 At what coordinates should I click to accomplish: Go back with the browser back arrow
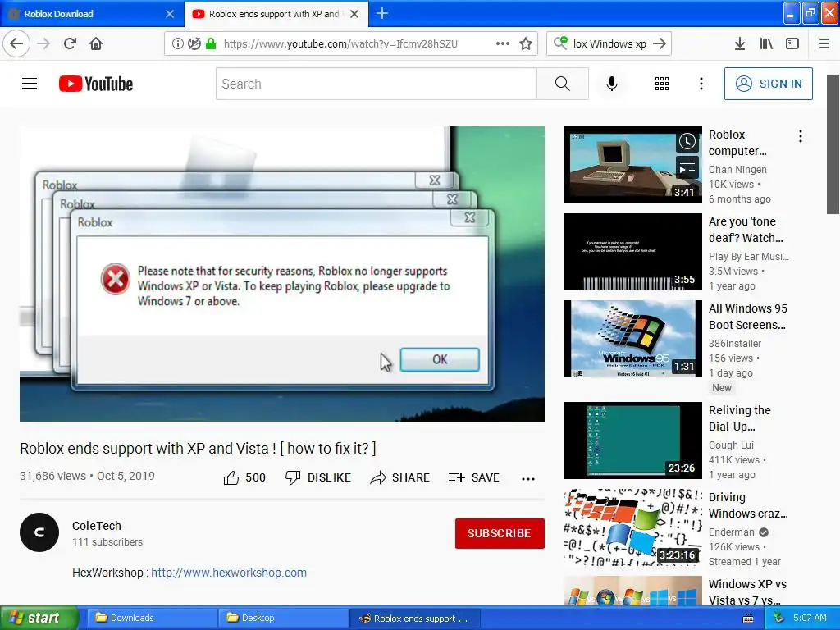[x=16, y=44]
